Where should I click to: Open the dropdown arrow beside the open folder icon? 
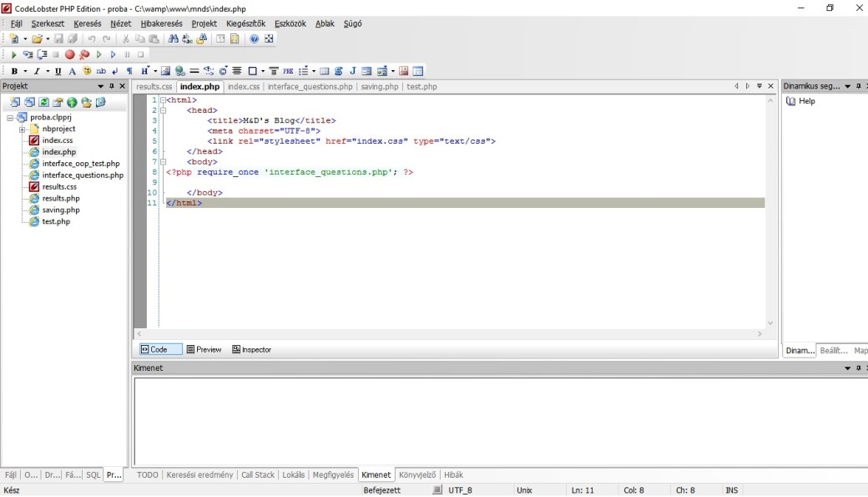[x=47, y=39]
